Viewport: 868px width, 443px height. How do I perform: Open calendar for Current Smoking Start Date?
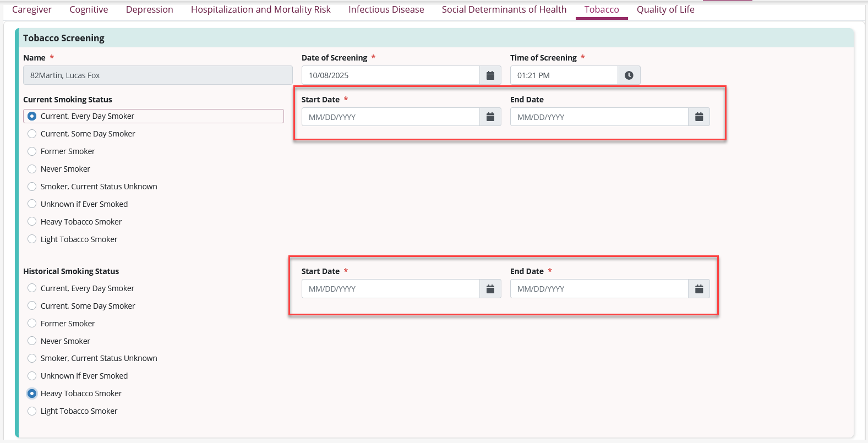pyautogui.click(x=490, y=117)
